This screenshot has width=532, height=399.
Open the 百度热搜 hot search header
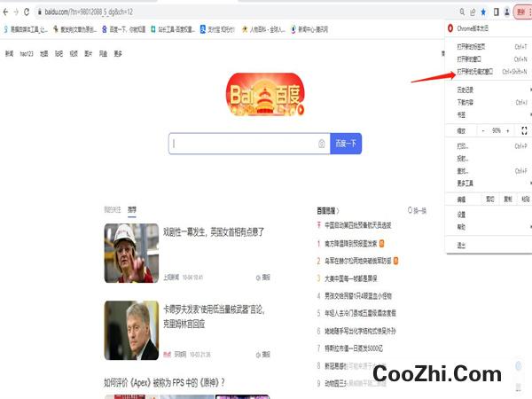(328, 211)
